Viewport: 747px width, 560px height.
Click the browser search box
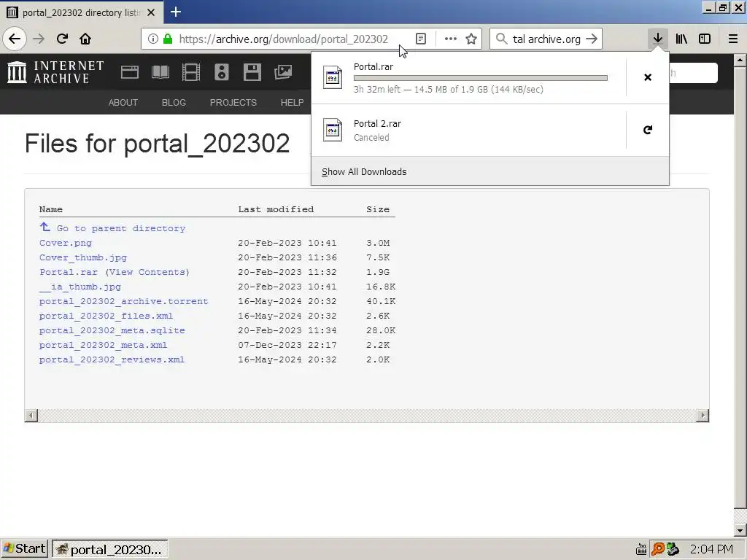546,39
